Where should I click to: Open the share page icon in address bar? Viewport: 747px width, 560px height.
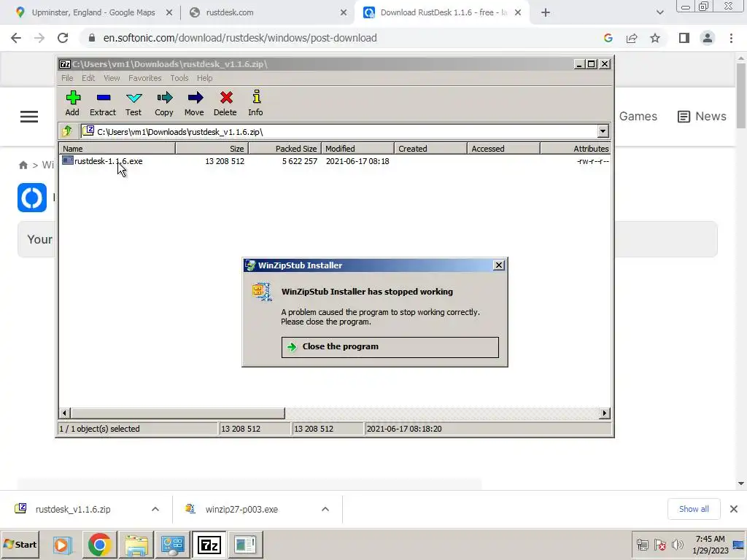[632, 38]
